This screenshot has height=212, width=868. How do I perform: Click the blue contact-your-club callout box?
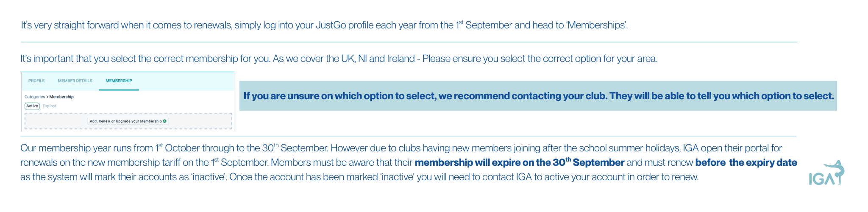(x=538, y=96)
